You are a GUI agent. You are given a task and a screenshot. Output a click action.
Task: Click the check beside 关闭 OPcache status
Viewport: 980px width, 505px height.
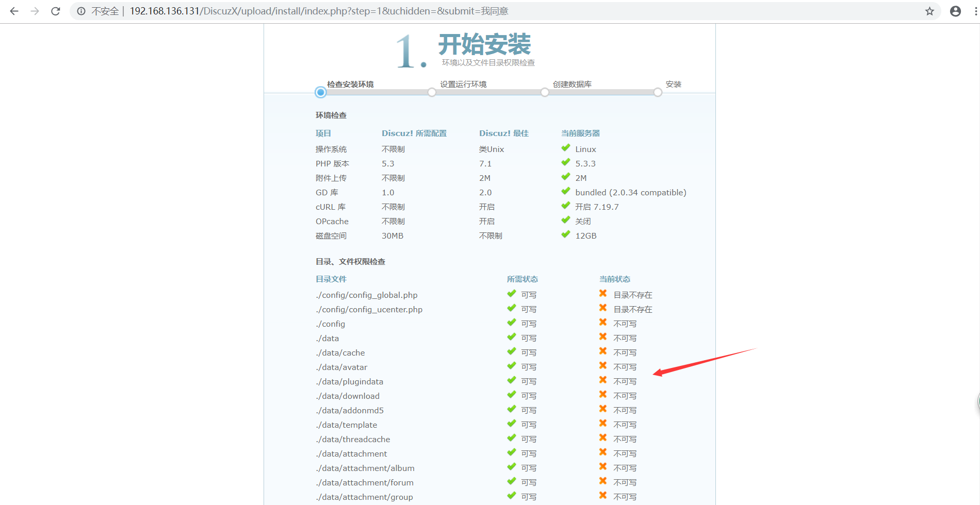(x=566, y=220)
